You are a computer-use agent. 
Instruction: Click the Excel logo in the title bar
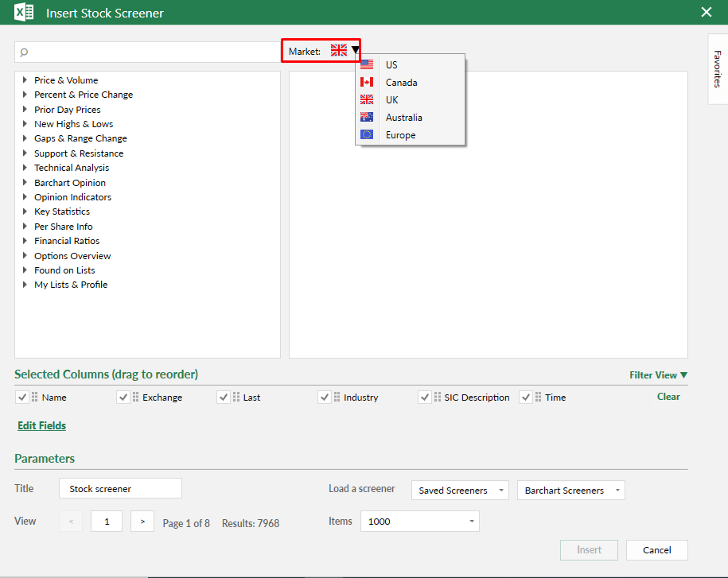tap(23, 12)
